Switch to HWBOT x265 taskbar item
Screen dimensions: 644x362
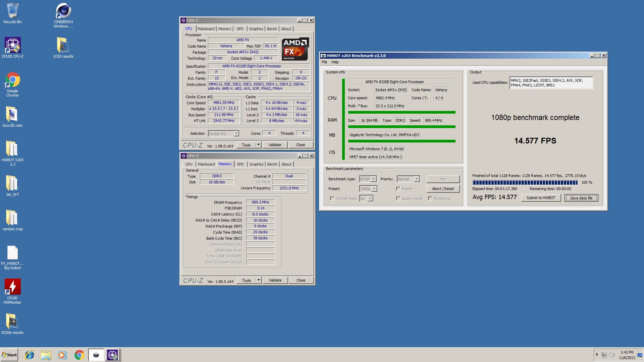coord(96,355)
